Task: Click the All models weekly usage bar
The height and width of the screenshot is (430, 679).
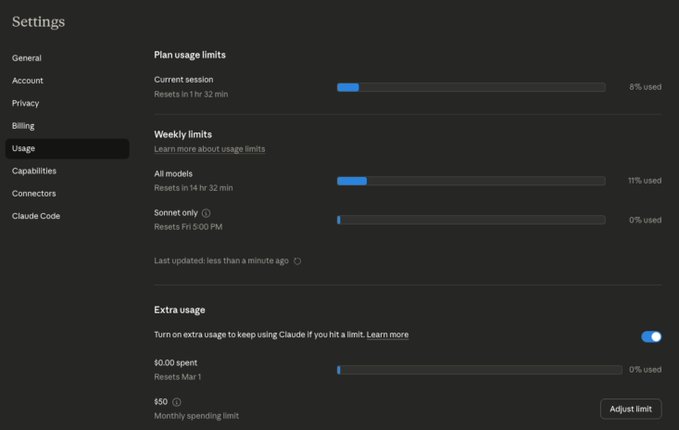Action: pyautogui.click(x=470, y=181)
